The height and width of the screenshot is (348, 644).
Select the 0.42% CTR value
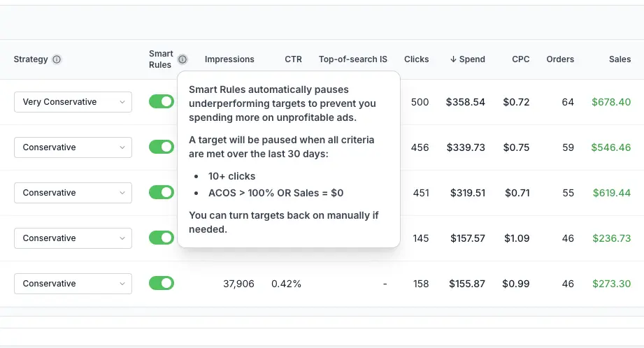click(286, 284)
